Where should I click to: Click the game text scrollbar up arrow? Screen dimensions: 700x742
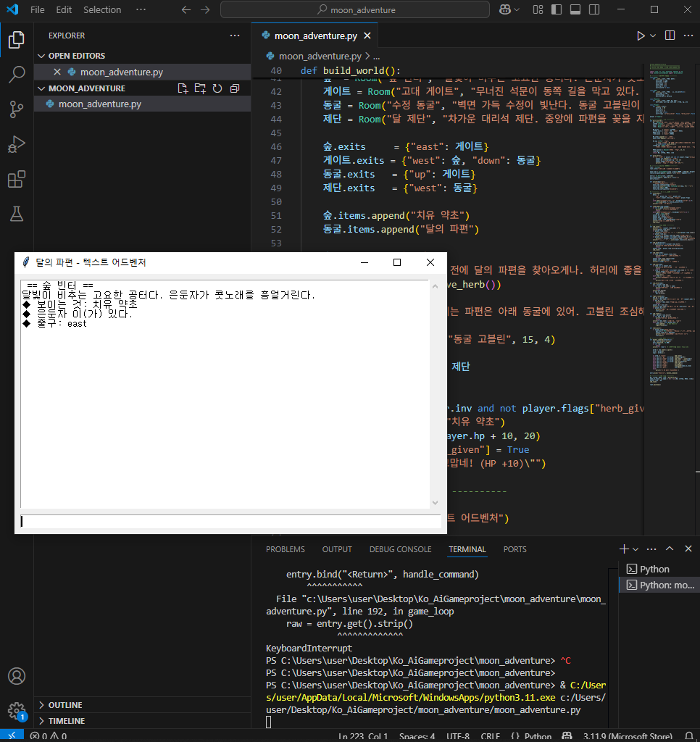[x=435, y=286]
